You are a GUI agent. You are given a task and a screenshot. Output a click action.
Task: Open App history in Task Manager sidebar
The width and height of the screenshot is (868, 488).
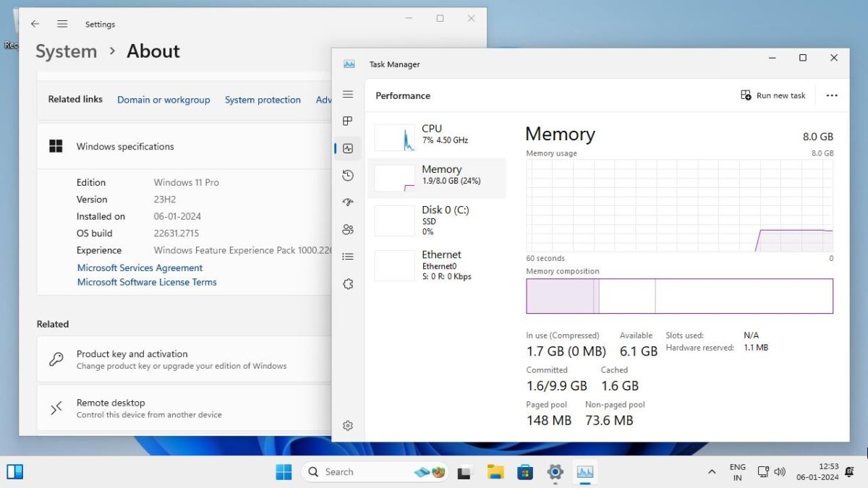pos(348,175)
